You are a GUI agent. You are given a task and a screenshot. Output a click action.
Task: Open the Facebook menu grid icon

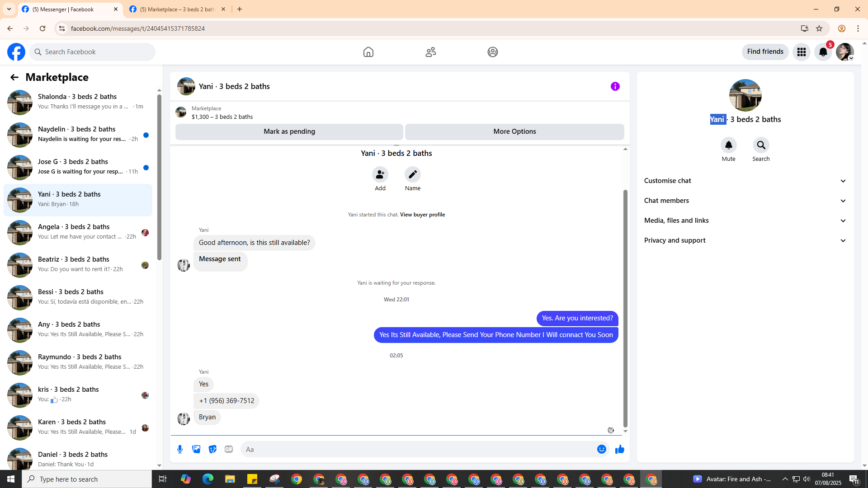(802, 52)
